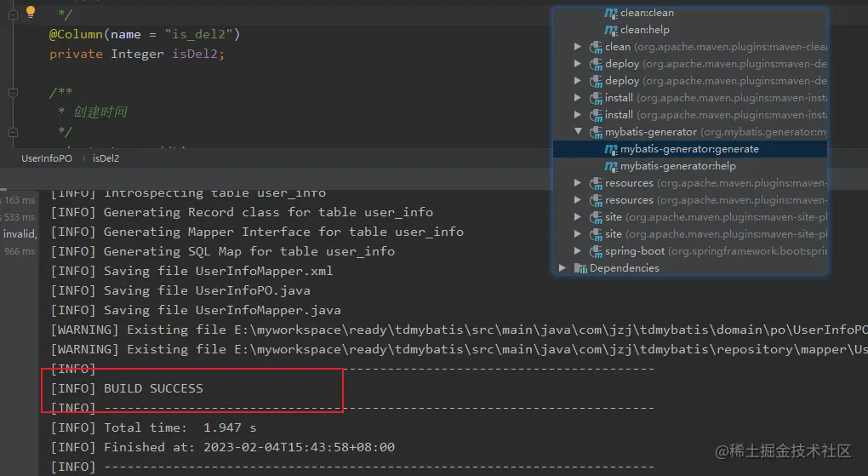Expand the Dependencies node
Viewport: 868px width, 476px height.
pyautogui.click(x=562, y=267)
